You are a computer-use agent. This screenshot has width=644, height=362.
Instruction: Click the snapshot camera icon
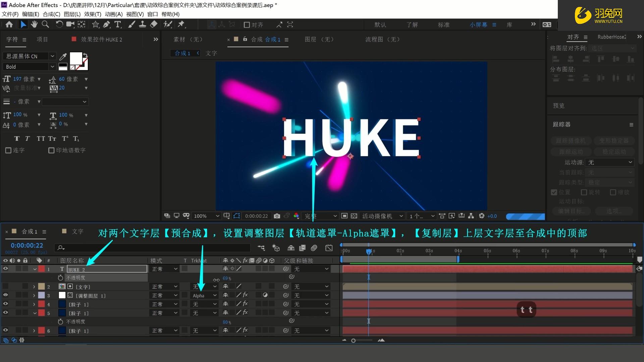pyautogui.click(x=277, y=216)
